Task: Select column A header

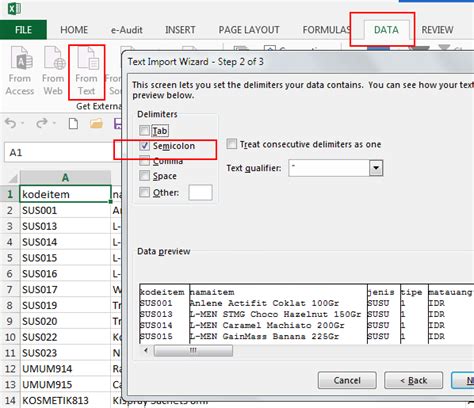Action: coord(65,178)
